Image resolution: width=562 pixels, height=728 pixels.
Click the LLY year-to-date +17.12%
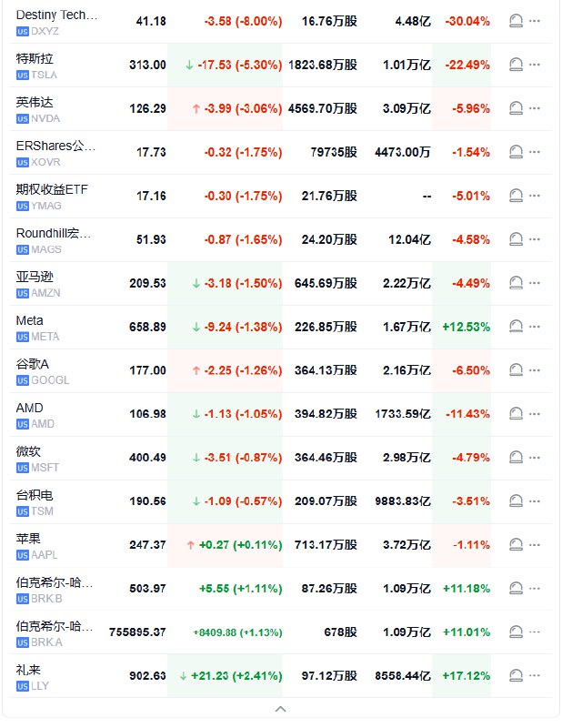coord(466,675)
